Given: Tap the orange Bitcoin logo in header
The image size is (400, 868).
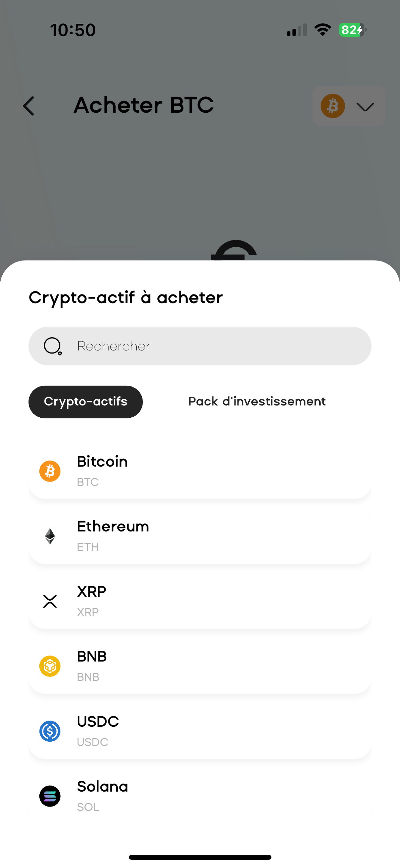Looking at the screenshot, I should pyautogui.click(x=332, y=106).
